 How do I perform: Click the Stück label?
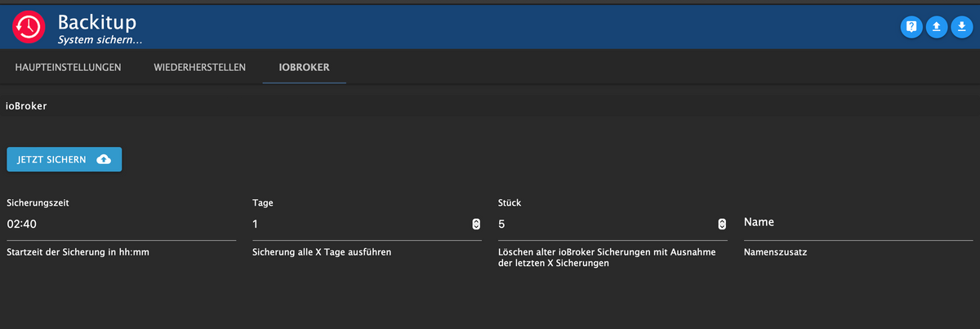[x=510, y=202]
